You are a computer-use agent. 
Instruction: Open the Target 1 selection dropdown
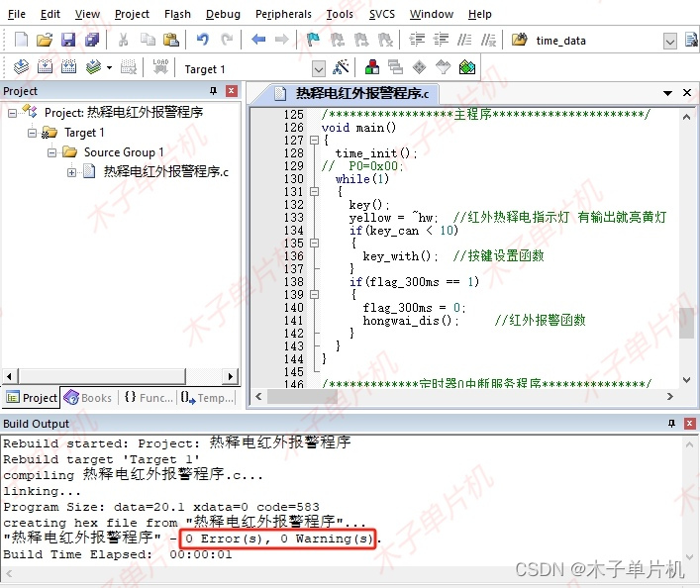pyautogui.click(x=318, y=68)
